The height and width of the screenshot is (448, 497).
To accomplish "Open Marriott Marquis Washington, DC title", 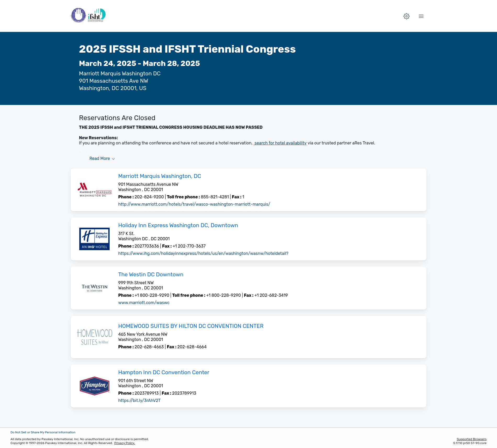I will click(x=160, y=176).
